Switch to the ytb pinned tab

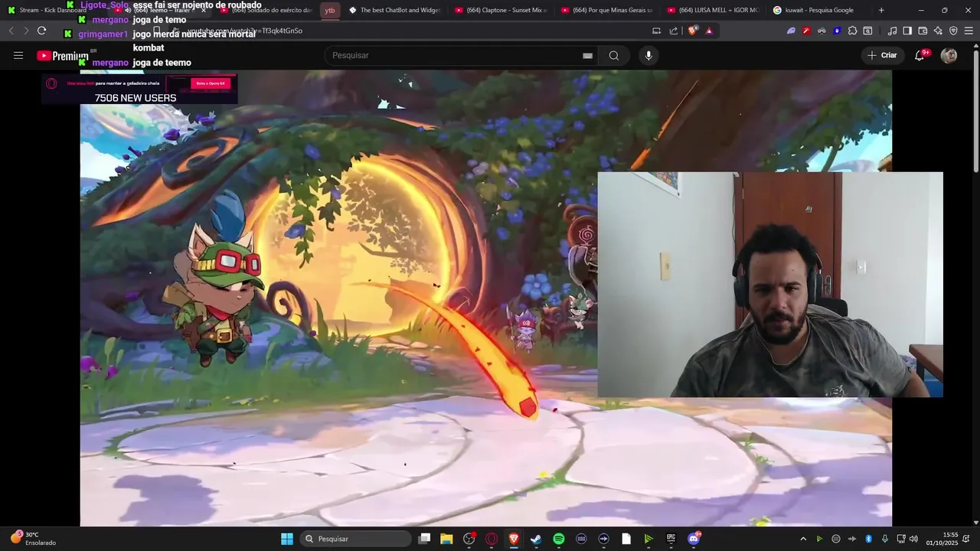[x=330, y=10]
